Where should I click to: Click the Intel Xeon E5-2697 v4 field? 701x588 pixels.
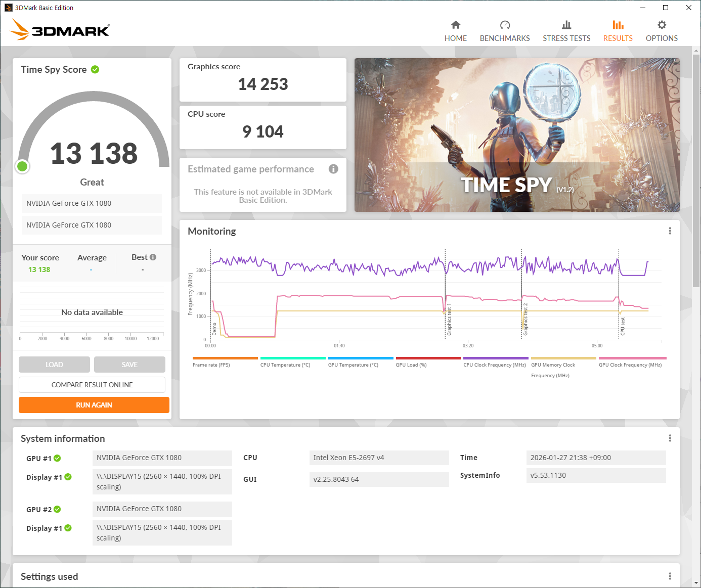(x=379, y=458)
